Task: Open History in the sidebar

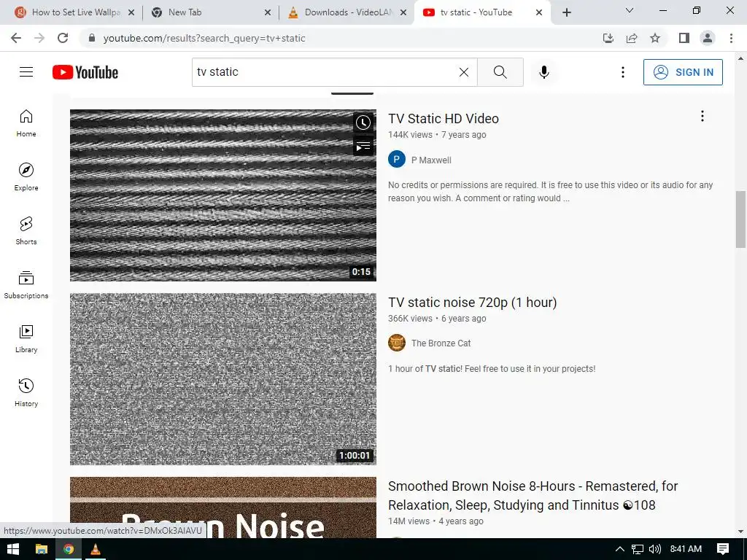Action: 26,392
